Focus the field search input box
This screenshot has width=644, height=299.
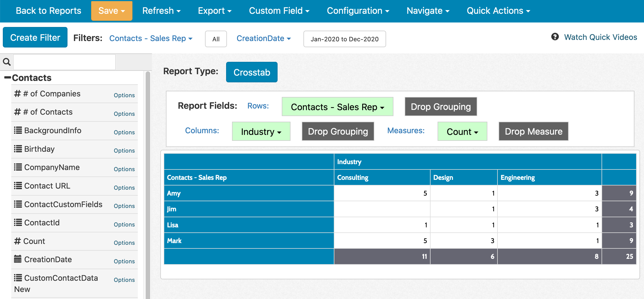pos(64,62)
